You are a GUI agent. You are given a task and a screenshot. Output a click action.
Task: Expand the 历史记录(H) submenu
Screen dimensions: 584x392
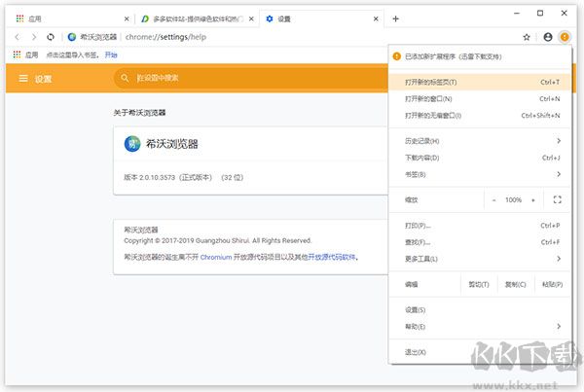coord(479,141)
